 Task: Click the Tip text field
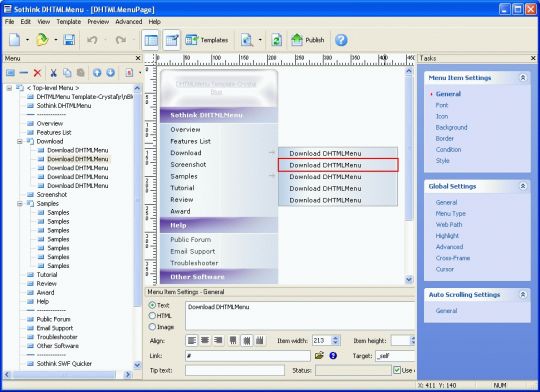(235, 370)
